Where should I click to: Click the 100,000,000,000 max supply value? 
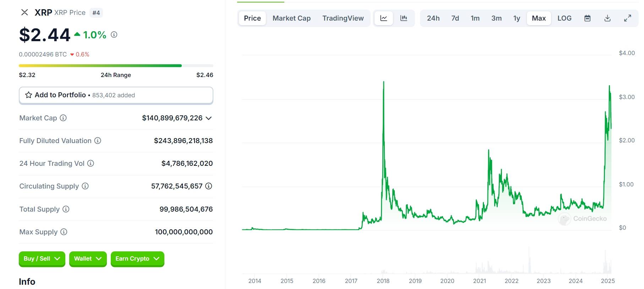click(x=184, y=232)
